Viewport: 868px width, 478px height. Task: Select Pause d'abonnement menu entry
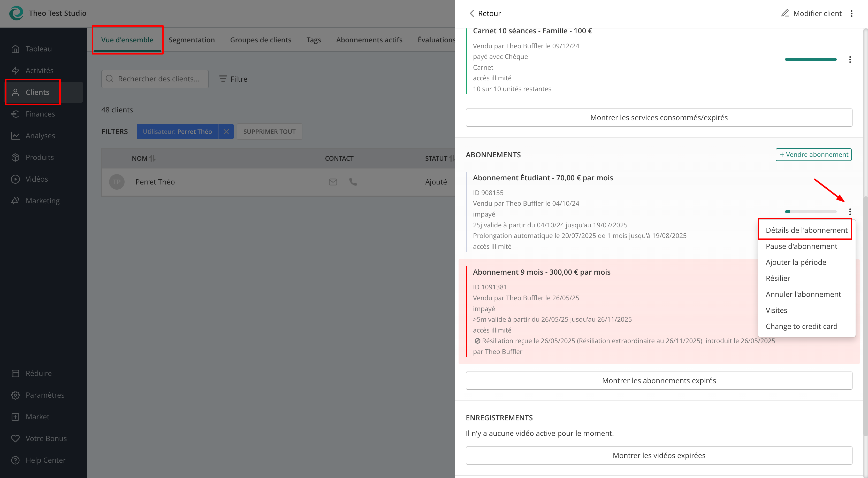(806, 246)
